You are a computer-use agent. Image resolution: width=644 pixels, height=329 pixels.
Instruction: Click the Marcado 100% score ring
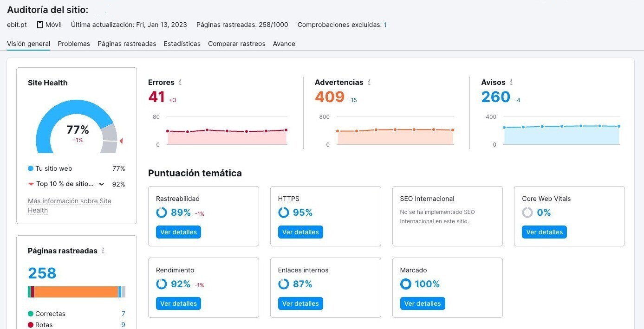click(405, 284)
